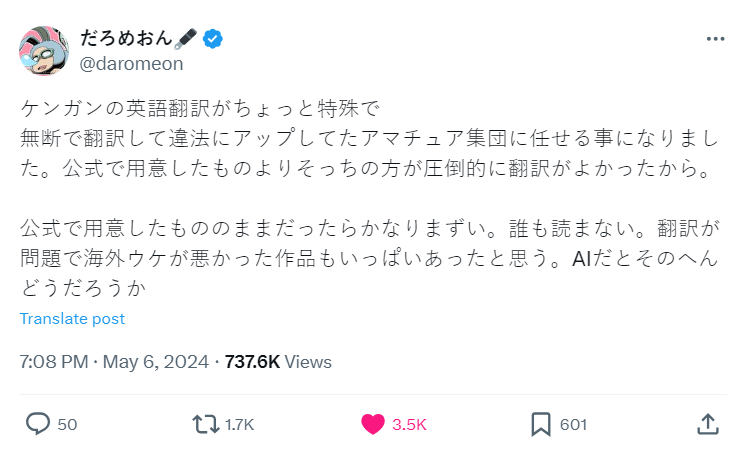Click the 1.7K repost count
This screenshot has width=745, height=452.
pos(239,425)
